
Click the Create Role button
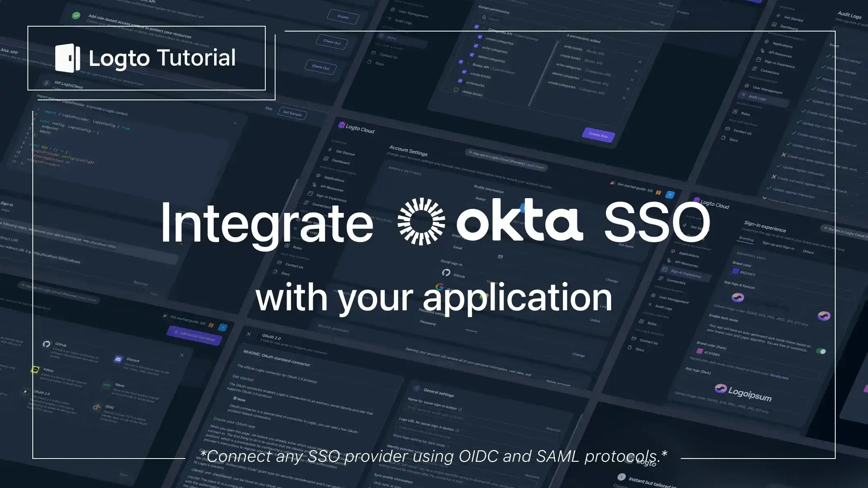pyautogui.click(x=598, y=135)
